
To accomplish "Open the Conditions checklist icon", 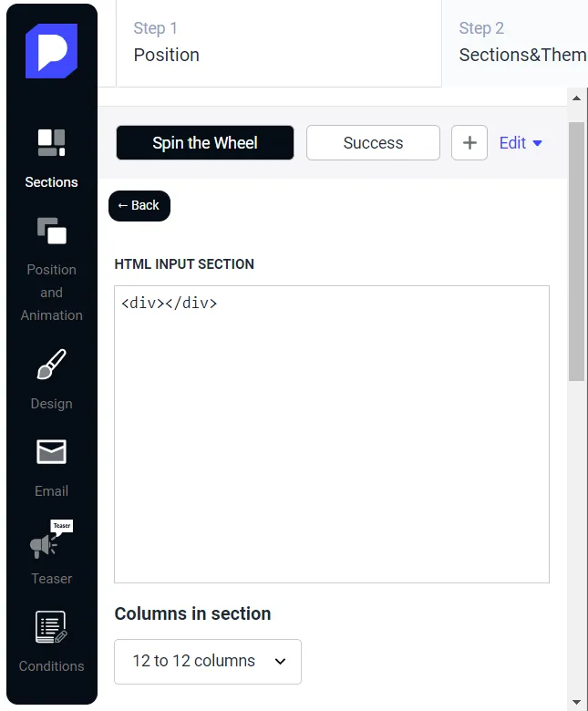I will (51, 627).
